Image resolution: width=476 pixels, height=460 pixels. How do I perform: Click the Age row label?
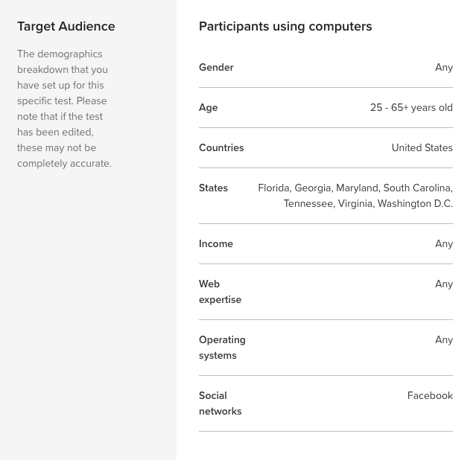[209, 108]
